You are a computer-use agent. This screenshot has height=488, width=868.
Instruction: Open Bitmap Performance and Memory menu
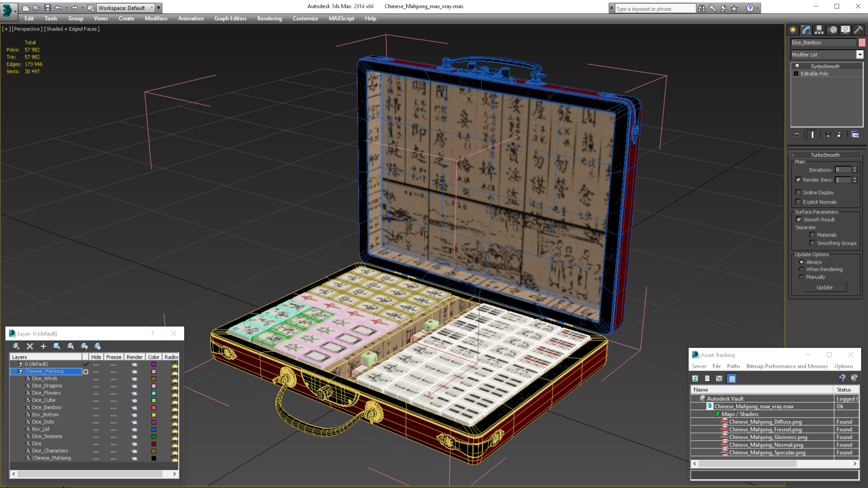[x=787, y=366]
